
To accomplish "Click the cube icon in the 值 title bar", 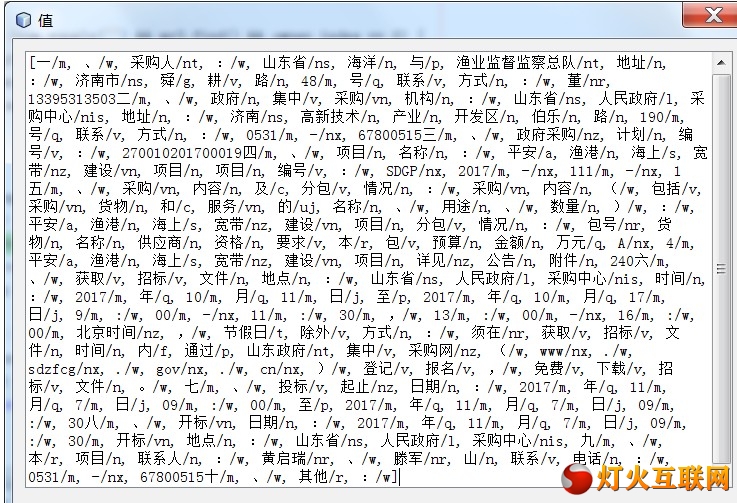I will click(23, 20).
